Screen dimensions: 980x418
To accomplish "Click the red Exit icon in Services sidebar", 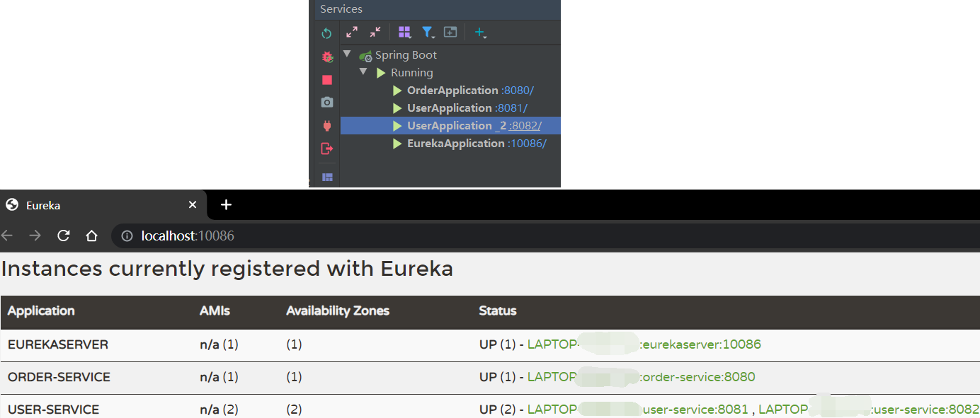I will (326, 149).
